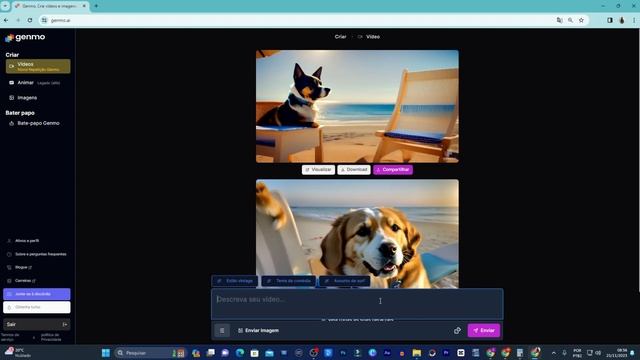The image size is (640, 360).
Task: Open the After Effects taskbar icon
Action: (387, 353)
